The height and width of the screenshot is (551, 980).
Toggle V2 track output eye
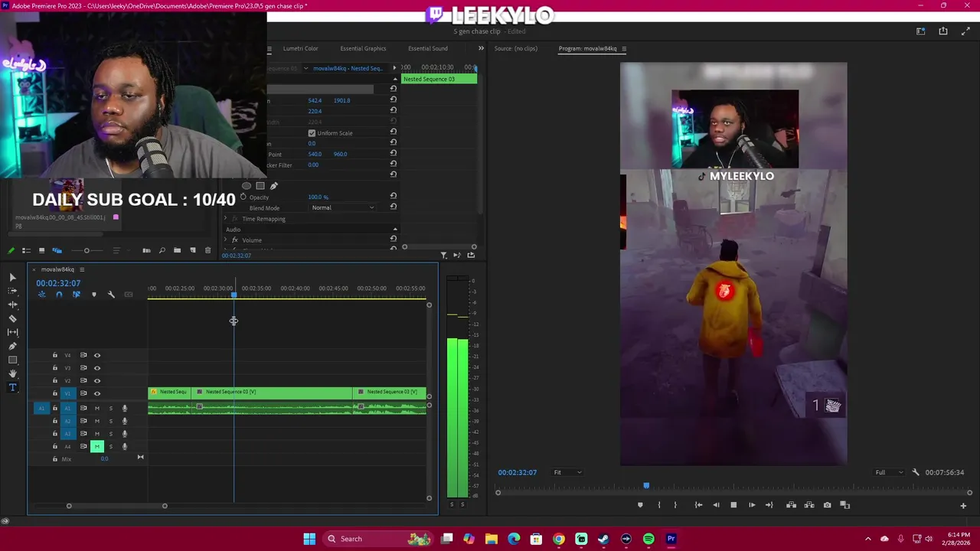point(97,380)
